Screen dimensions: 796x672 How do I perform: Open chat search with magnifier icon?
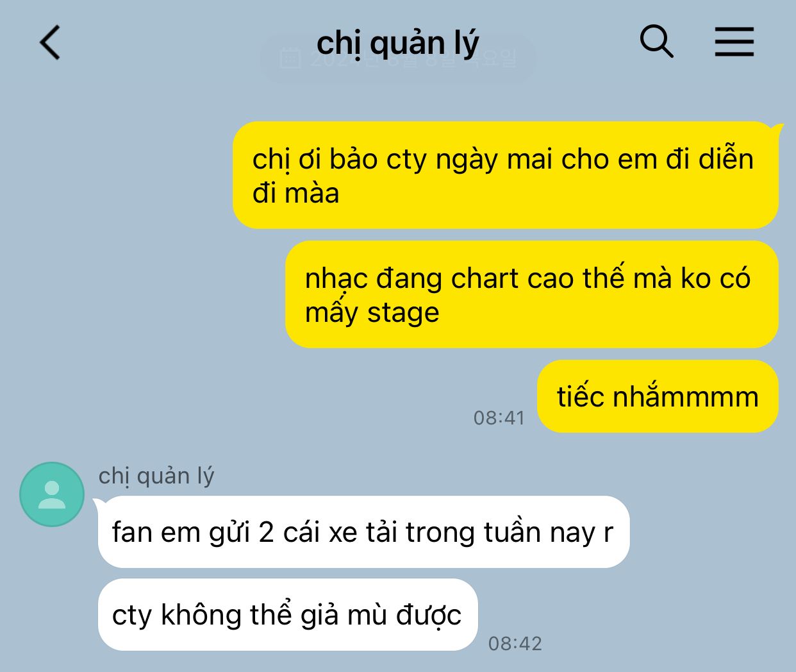[x=657, y=42]
